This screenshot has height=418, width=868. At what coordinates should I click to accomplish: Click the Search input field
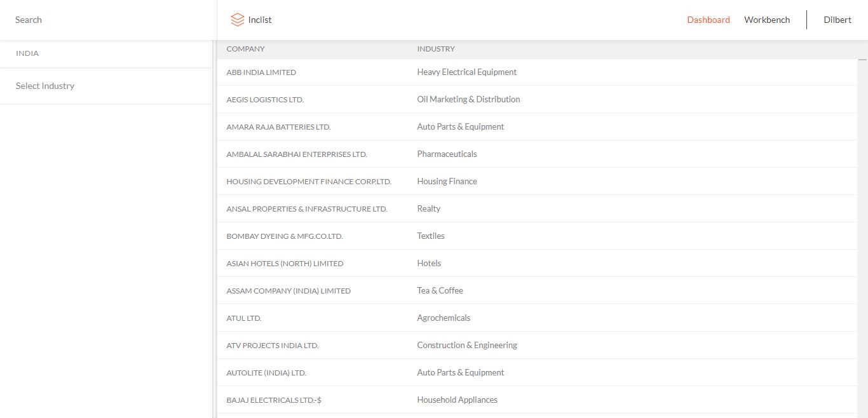coord(108,20)
